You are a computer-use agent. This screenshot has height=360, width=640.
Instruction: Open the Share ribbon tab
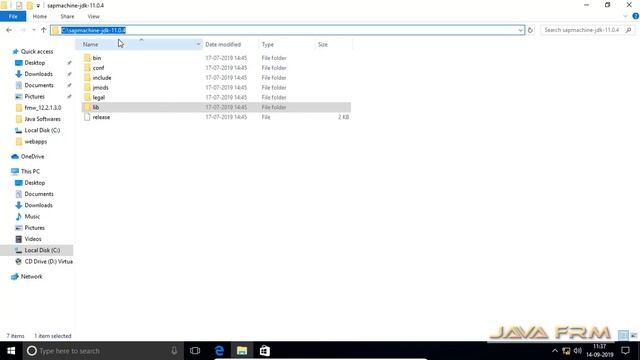coord(67,16)
